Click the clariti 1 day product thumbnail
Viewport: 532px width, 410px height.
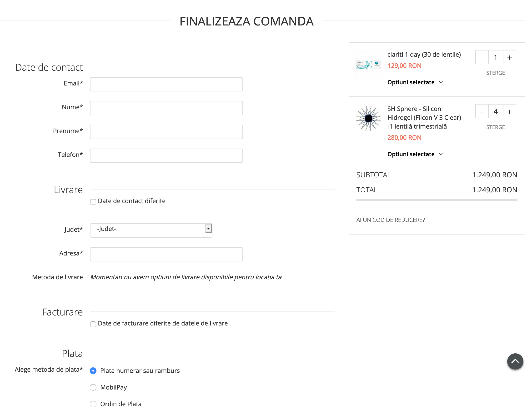(368, 64)
